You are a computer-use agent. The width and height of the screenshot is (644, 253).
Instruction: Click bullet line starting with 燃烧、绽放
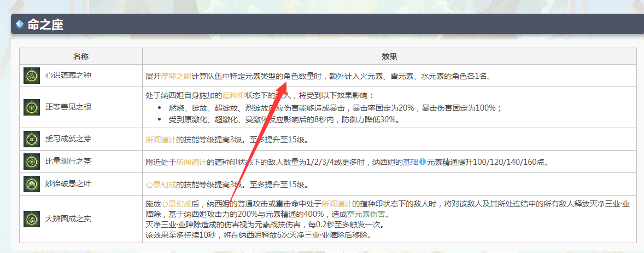335,108
